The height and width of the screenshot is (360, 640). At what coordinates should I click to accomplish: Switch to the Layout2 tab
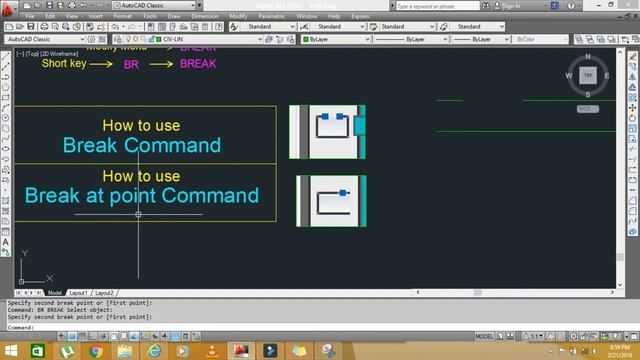[104, 293]
